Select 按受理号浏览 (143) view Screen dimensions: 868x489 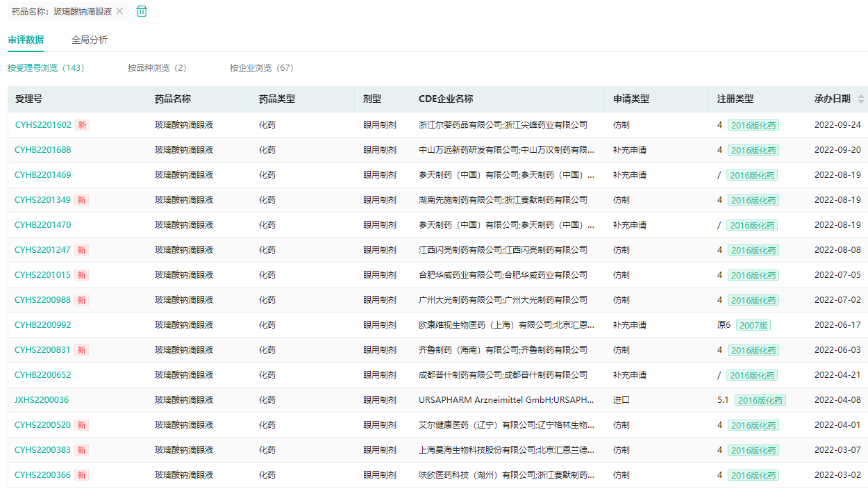pyautogui.click(x=46, y=68)
